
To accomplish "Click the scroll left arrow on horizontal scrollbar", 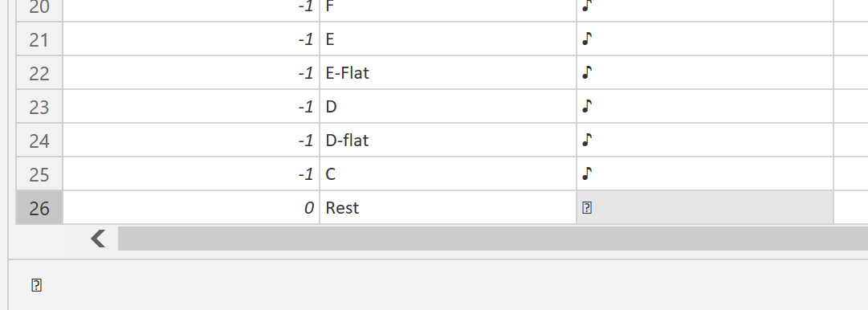I will (x=98, y=239).
